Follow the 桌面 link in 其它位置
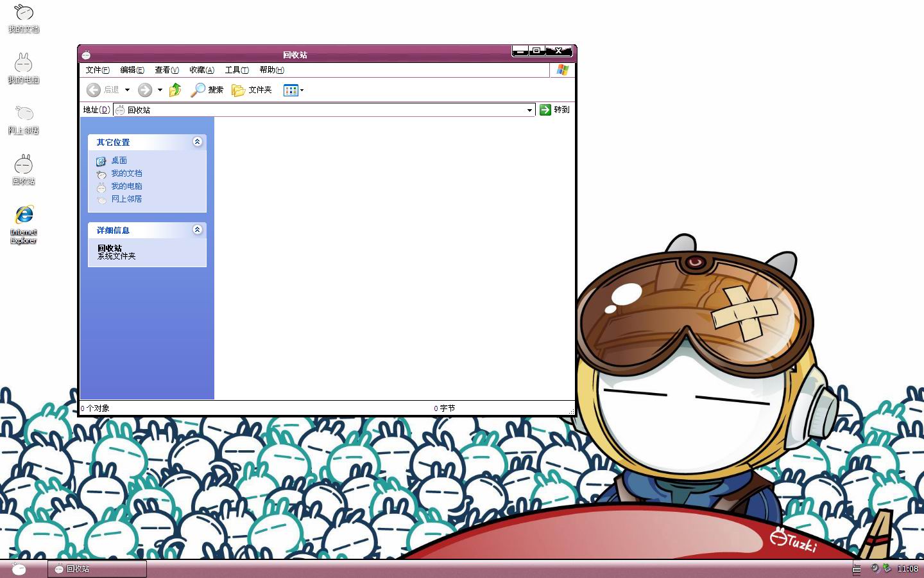Viewport: 924px width, 578px height. (119, 161)
